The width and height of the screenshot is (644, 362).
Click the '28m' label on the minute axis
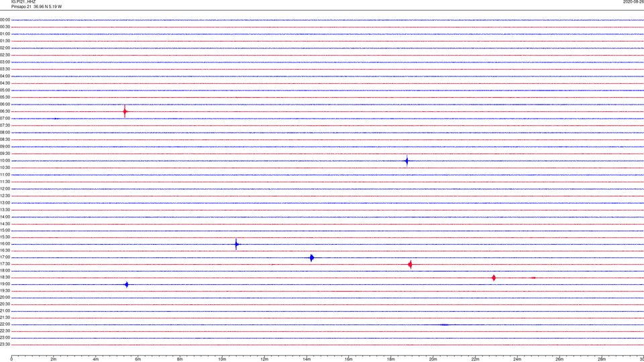(x=602, y=359)
